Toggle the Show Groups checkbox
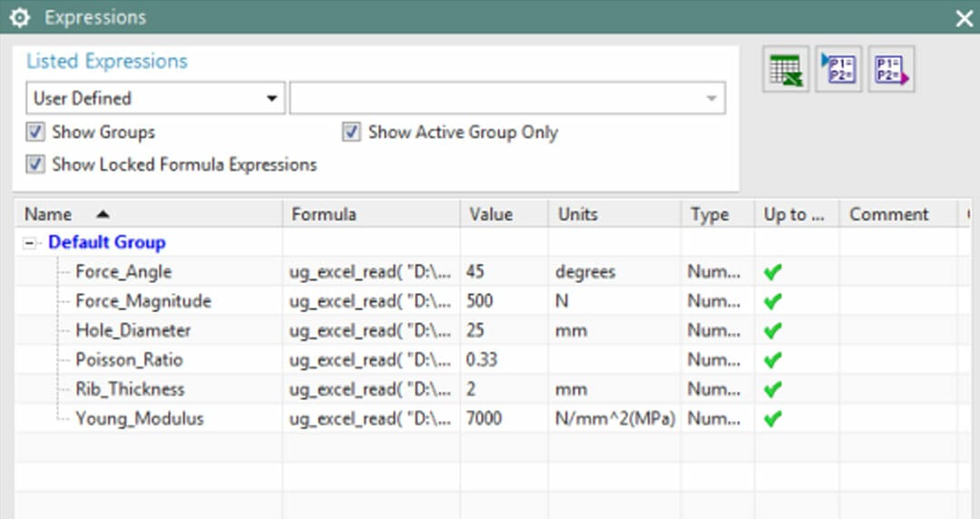980x519 pixels. (35, 132)
